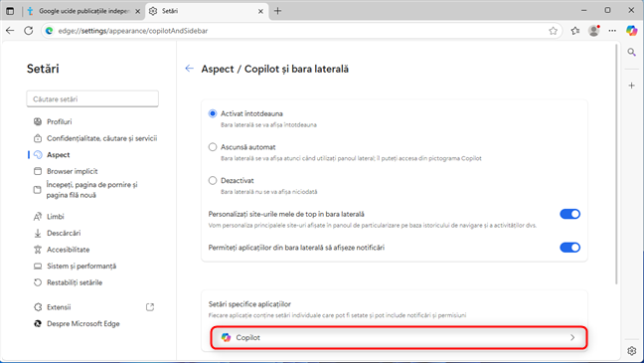Select Activat întotdeauna radio button
The height and width of the screenshot is (363, 644).
(213, 113)
